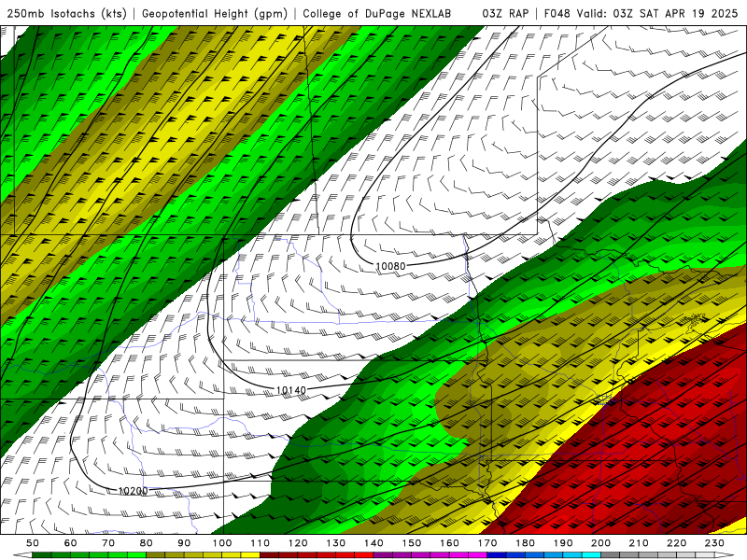Click the "Geopotential Height (gpm)" title text
The image size is (747, 560).
click(x=215, y=14)
